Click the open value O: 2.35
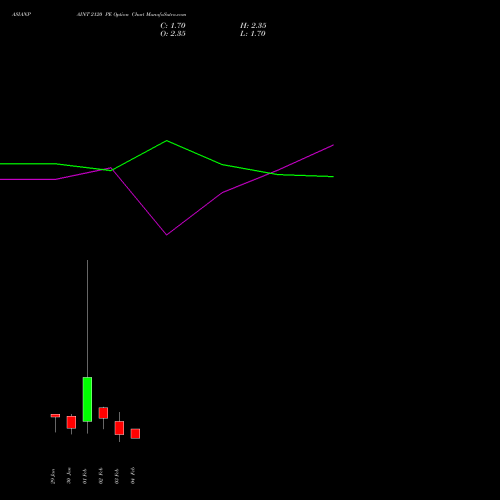Image resolution: width=500 pixels, height=500 pixels. [173, 34]
